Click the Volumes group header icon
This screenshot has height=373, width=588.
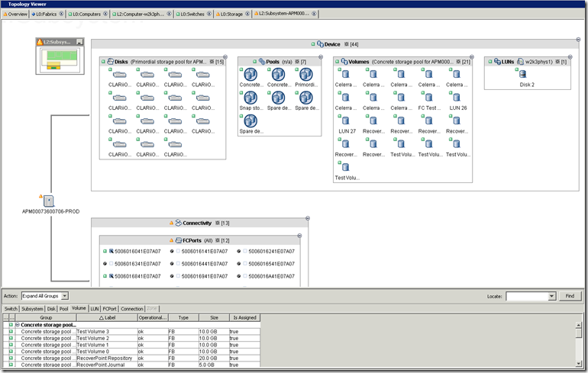click(x=344, y=62)
